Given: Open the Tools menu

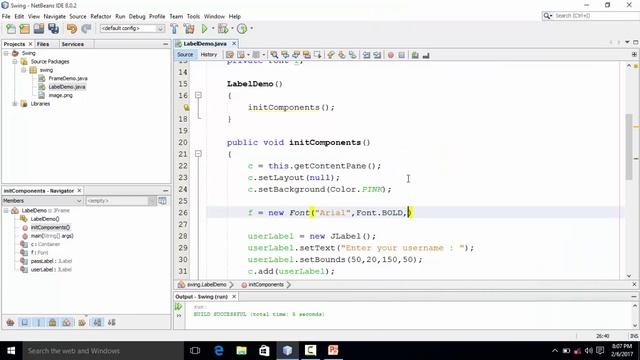Looking at the screenshot, I should (193, 16).
